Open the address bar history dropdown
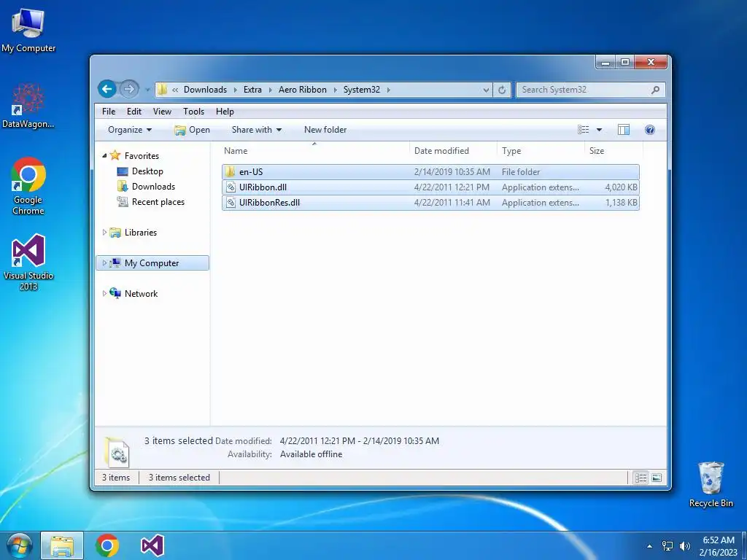 click(x=485, y=90)
